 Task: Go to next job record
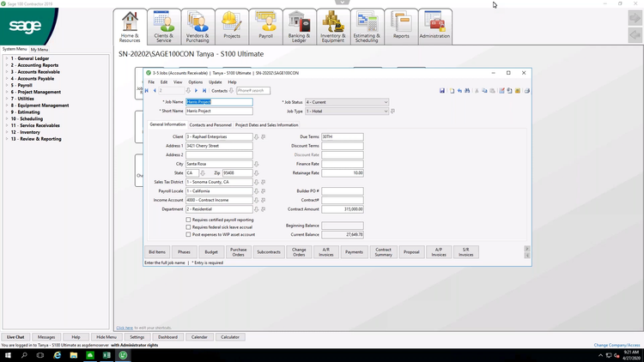[x=196, y=91]
